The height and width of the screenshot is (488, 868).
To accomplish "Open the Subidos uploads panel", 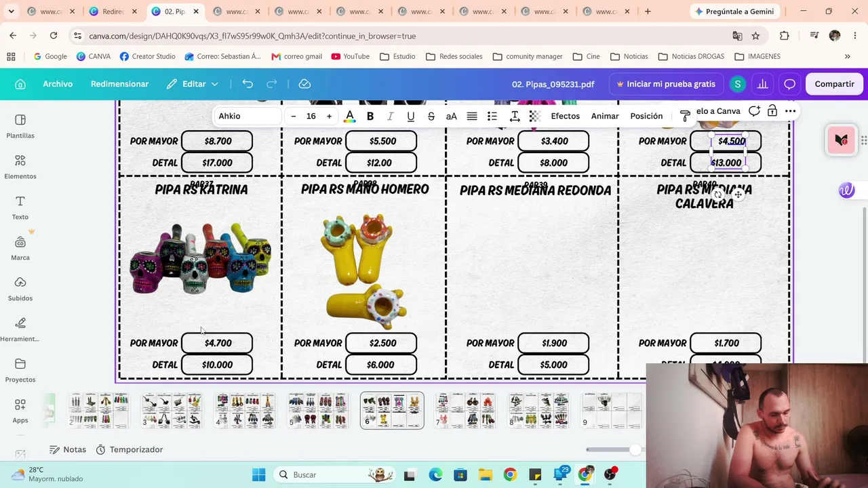I will [x=20, y=289].
